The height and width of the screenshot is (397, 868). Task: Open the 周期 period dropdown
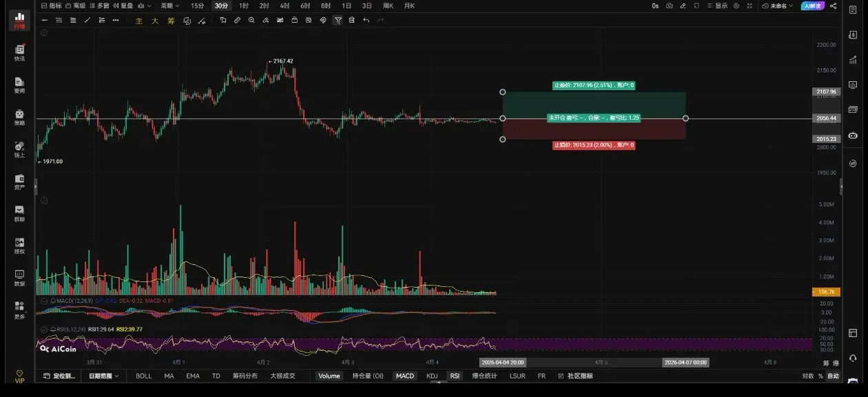pyautogui.click(x=169, y=6)
